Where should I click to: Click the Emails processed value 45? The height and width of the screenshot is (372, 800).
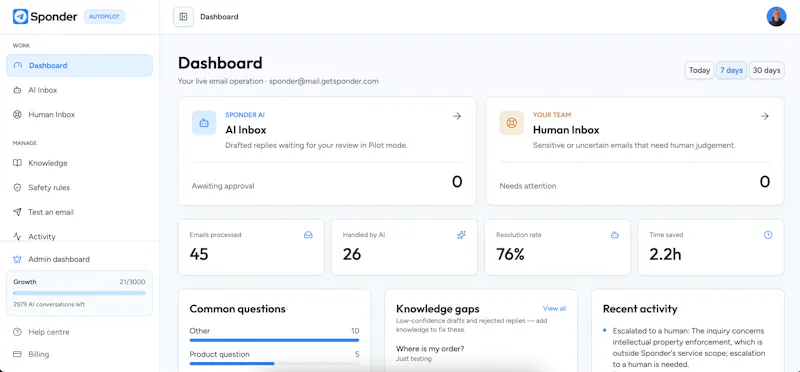(x=199, y=254)
